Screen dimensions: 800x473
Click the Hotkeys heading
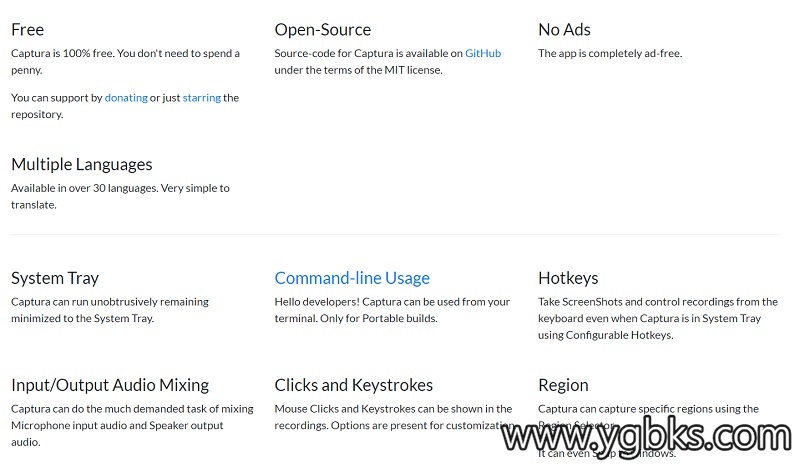click(568, 278)
